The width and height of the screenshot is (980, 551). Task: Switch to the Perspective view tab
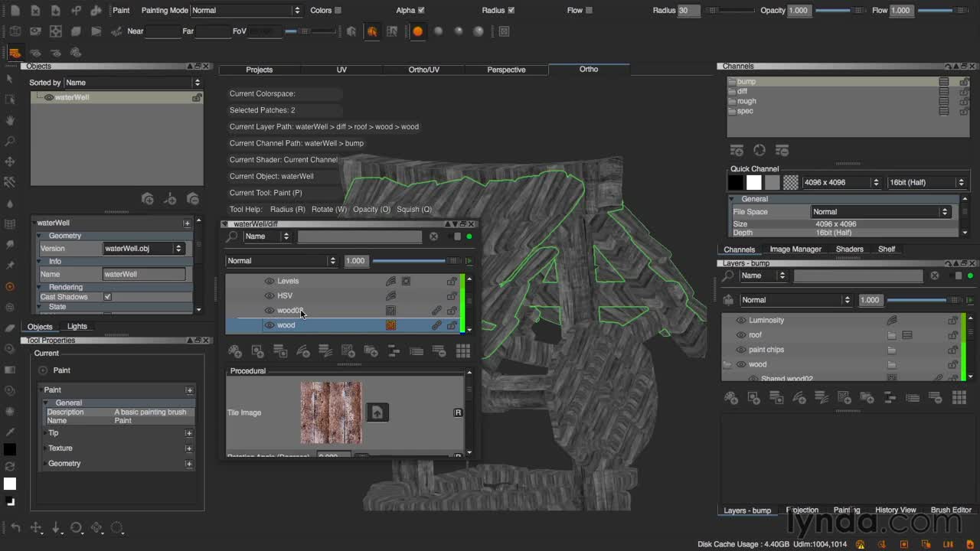[506, 70]
